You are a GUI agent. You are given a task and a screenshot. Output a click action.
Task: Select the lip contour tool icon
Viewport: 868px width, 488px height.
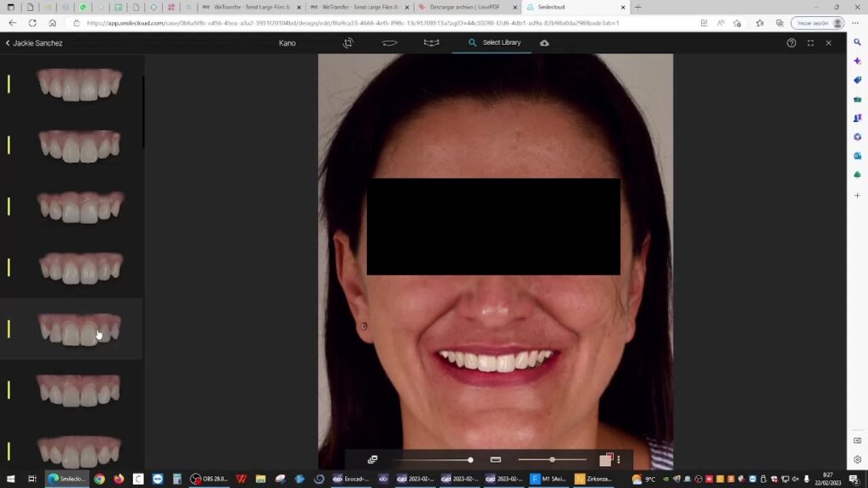(x=390, y=42)
